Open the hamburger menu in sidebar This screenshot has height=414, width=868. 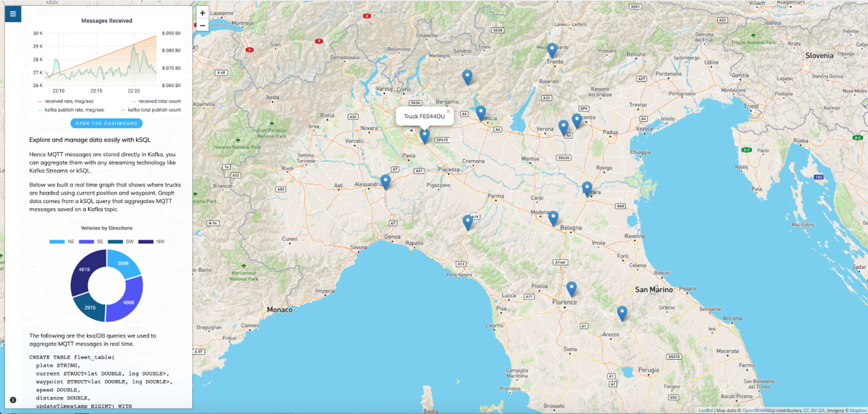pyautogui.click(x=13, y=14)
